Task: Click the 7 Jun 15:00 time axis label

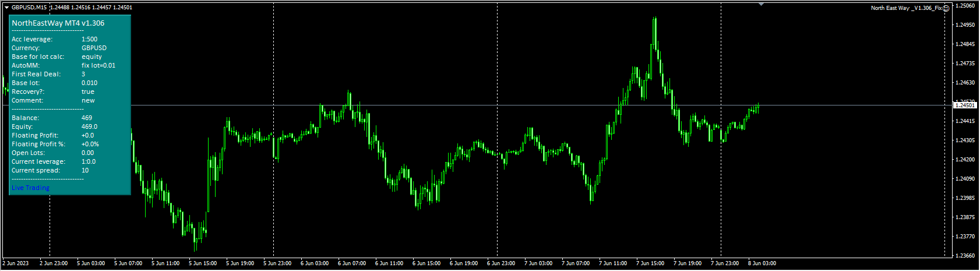Action: [650, 263]
